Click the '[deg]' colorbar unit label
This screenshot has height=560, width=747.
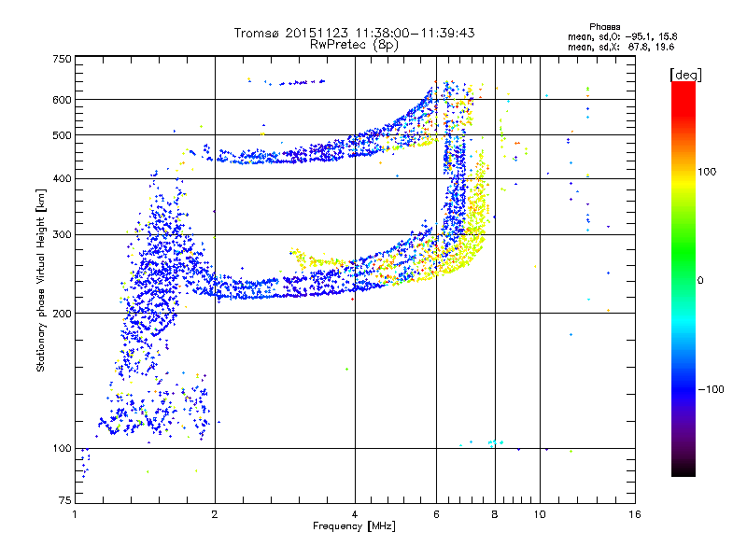click(685, 75)
